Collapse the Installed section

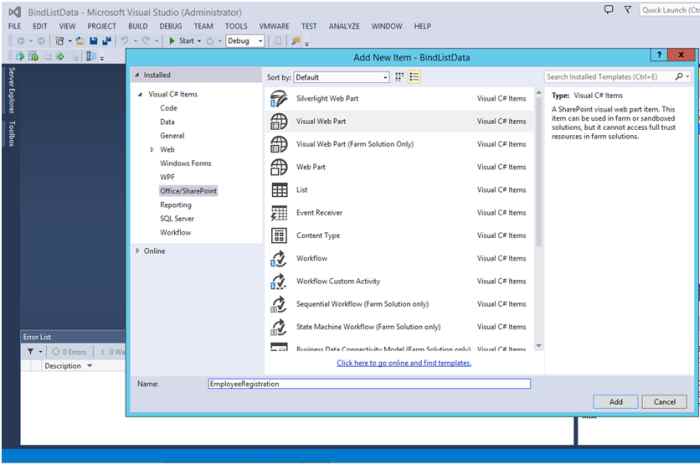pos(138,75)
